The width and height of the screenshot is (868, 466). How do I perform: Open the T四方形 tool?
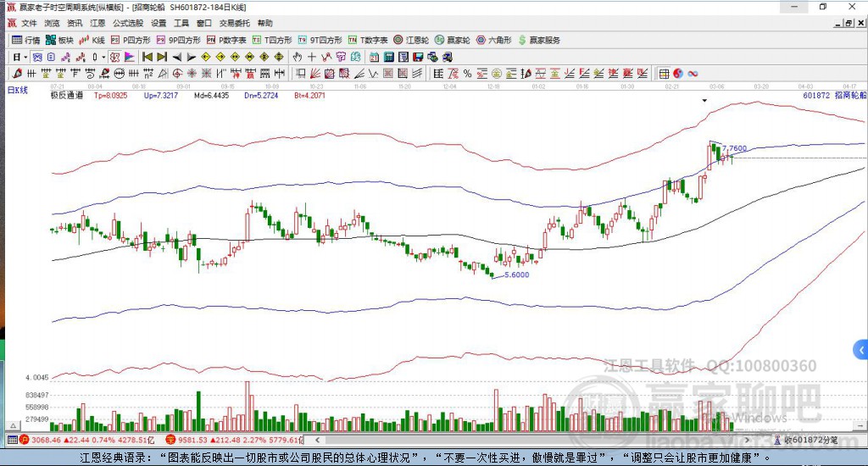click(x=272, y=40)
